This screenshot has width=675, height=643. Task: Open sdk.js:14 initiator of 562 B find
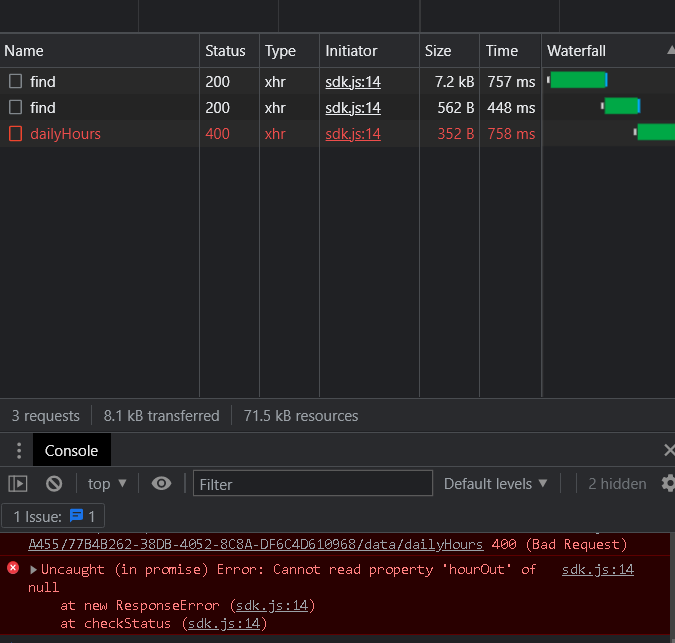[x=353, y=108]
